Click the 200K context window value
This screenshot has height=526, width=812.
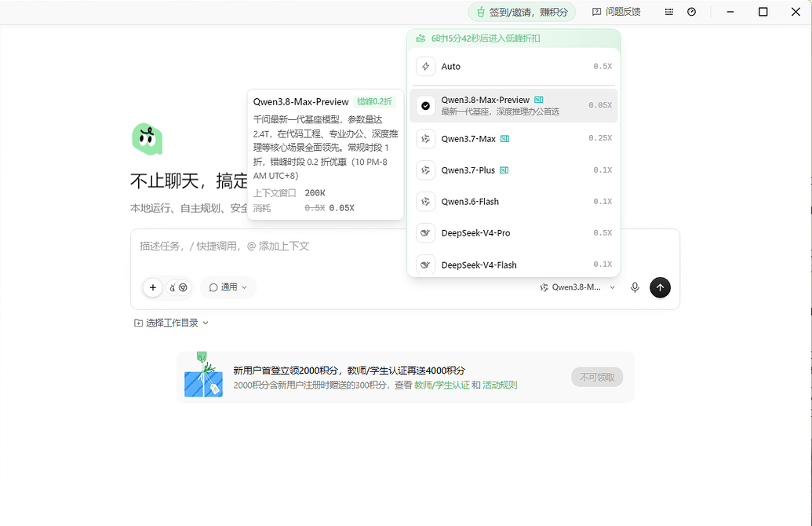click(315, 193)
